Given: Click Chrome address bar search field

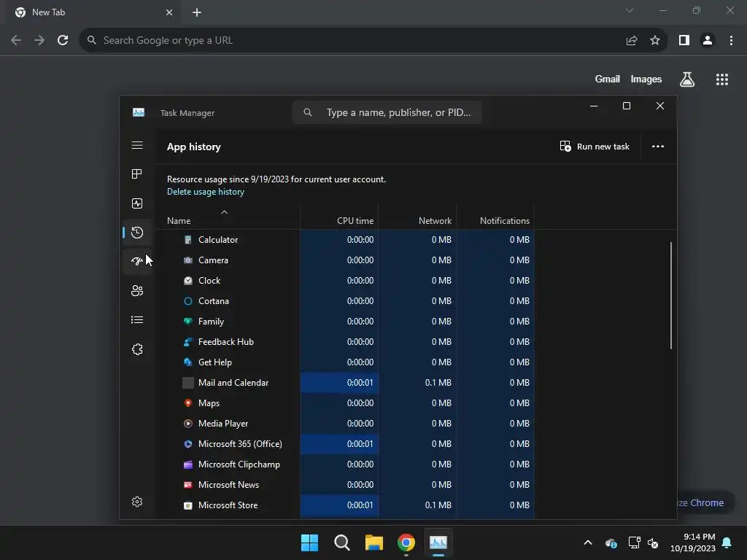Looking at the screenshot, I should (352, 41).
